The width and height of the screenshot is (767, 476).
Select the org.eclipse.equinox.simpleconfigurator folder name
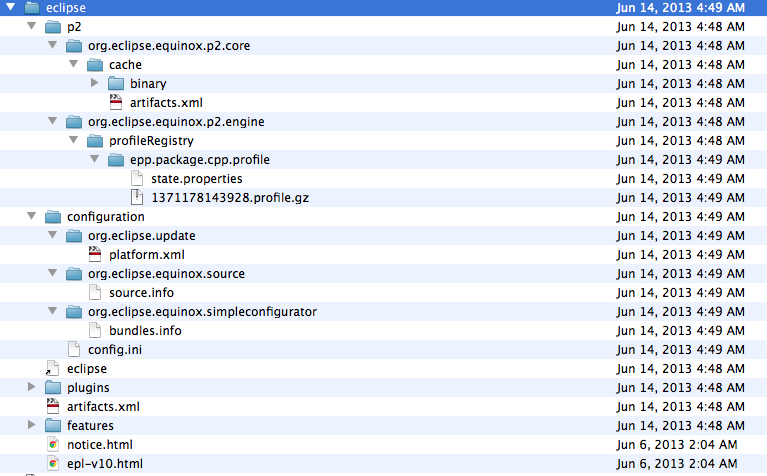[x=203, y=312]
